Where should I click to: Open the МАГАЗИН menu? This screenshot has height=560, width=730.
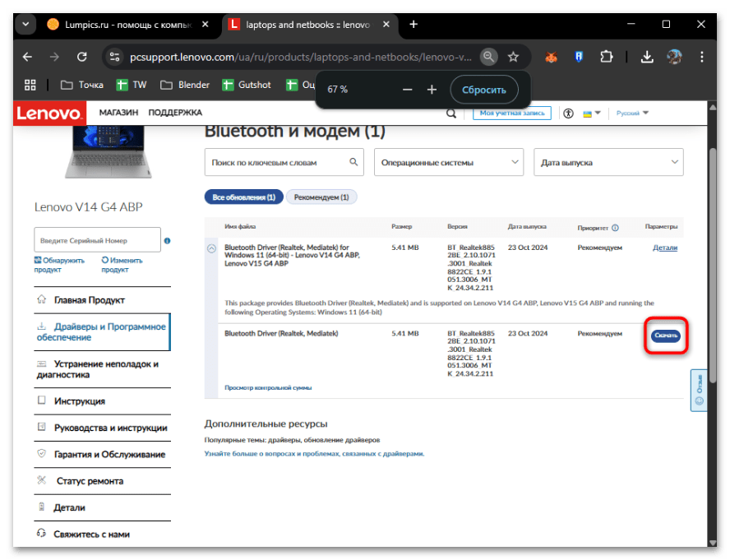click(x=118, y=113)
